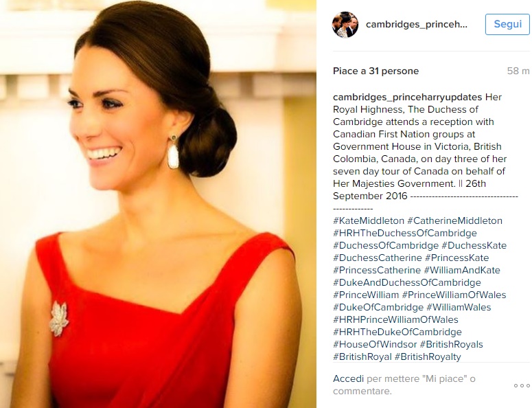Image resolution: width=532 pixels, height=408 pixels.
Task: Open the 58 m post timestamp
Action: click(x=518, y=71)
